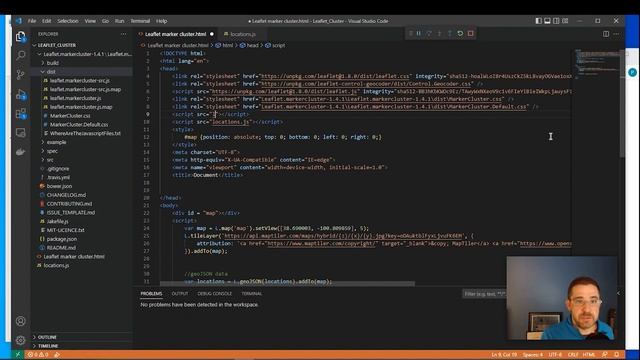Open the Manage gear icon

[x=21, y=340]
